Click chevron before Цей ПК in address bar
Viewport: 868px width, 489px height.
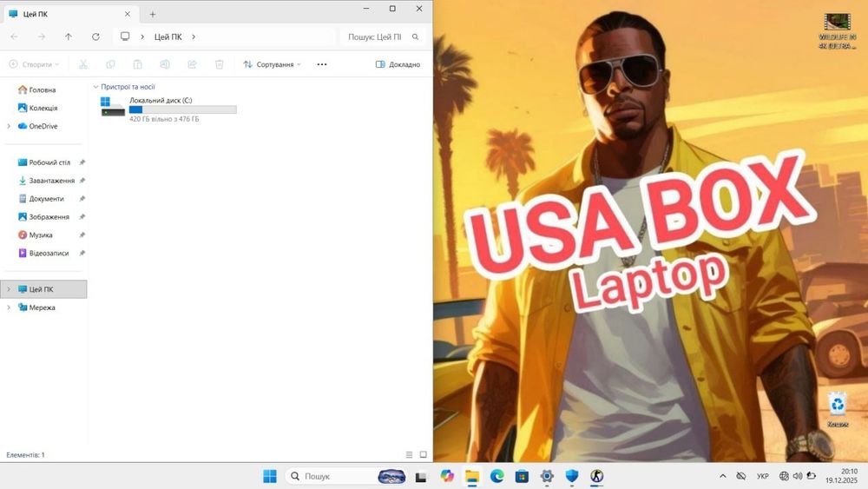pos(142,36)
